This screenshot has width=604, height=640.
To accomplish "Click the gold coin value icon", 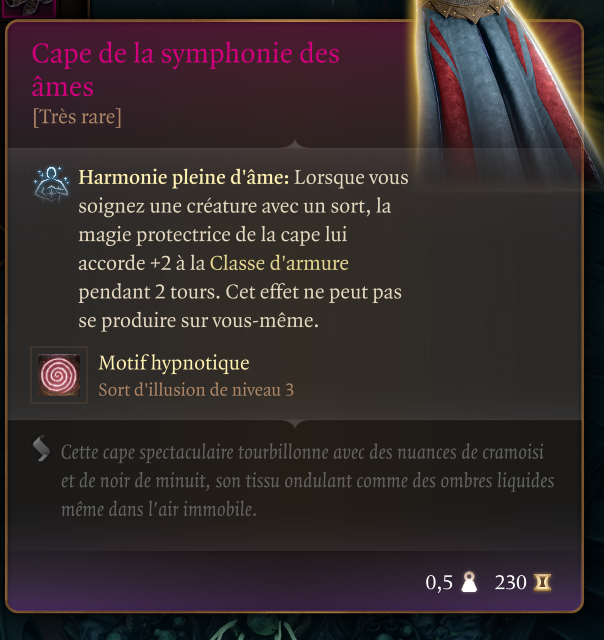I will coord(542,582).
